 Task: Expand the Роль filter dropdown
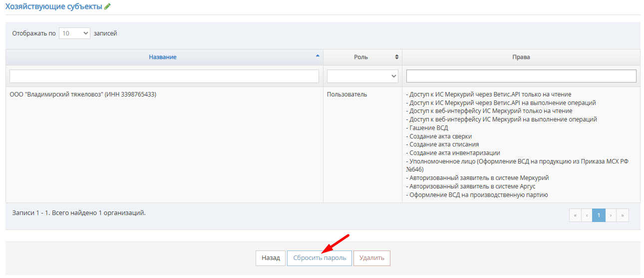(x=362, y=76)
